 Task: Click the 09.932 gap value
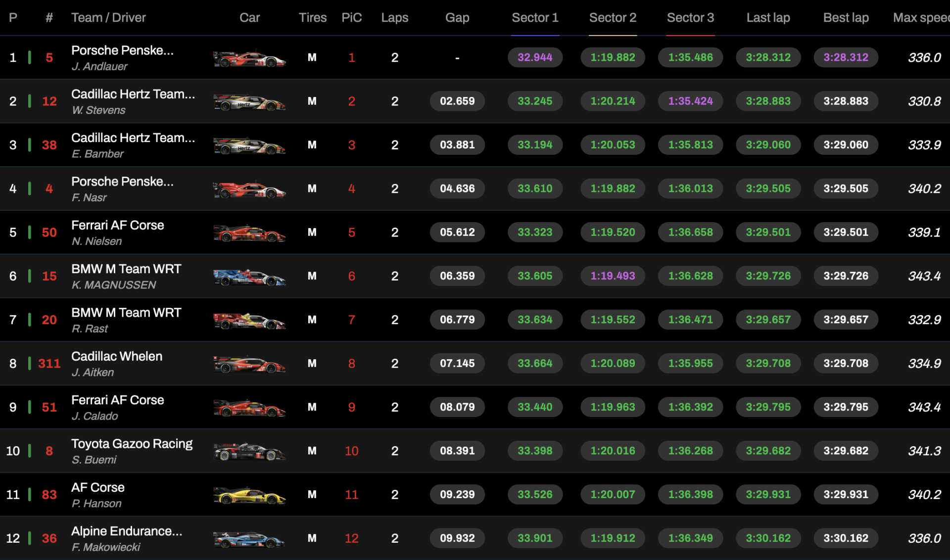pos(457,538)
